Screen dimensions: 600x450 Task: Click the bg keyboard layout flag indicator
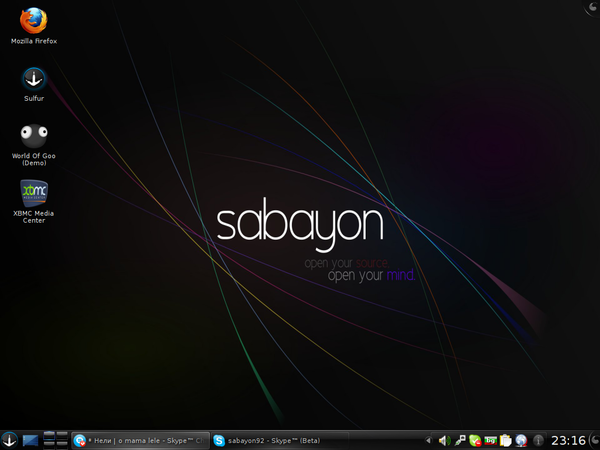coord(490,441)
